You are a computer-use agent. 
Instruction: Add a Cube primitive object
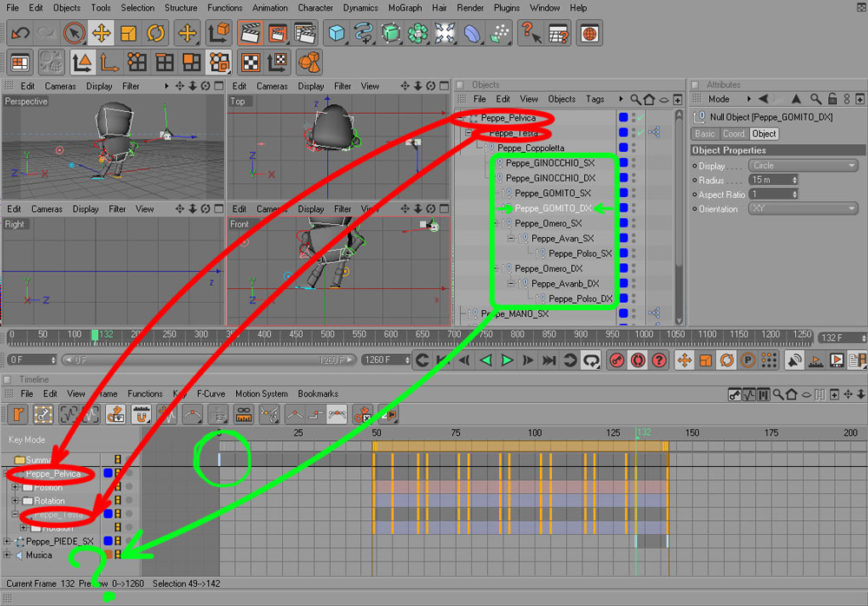336,33
